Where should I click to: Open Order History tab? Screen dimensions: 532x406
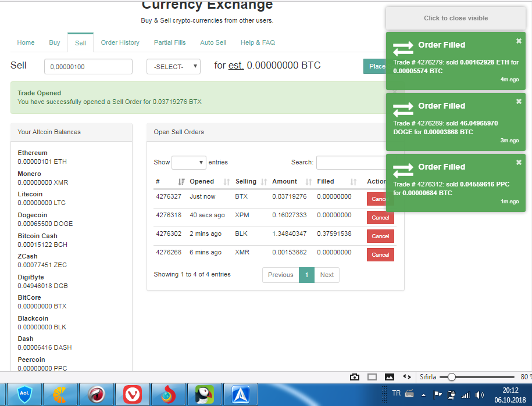point(120,43)
